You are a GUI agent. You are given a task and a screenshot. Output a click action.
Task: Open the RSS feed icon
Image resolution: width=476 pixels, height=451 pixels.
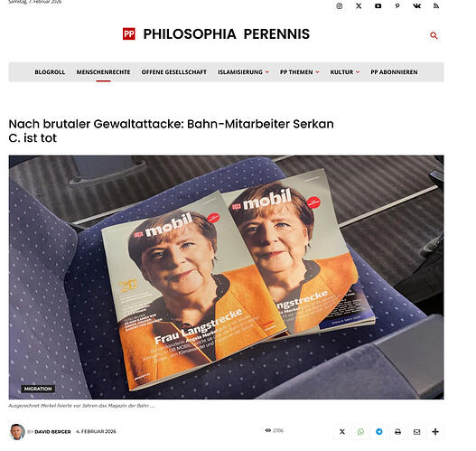[x=436, y=6]
